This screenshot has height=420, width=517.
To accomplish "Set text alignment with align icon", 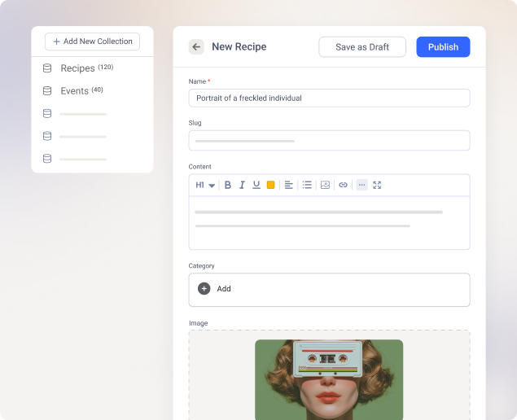I will point(288,185).
